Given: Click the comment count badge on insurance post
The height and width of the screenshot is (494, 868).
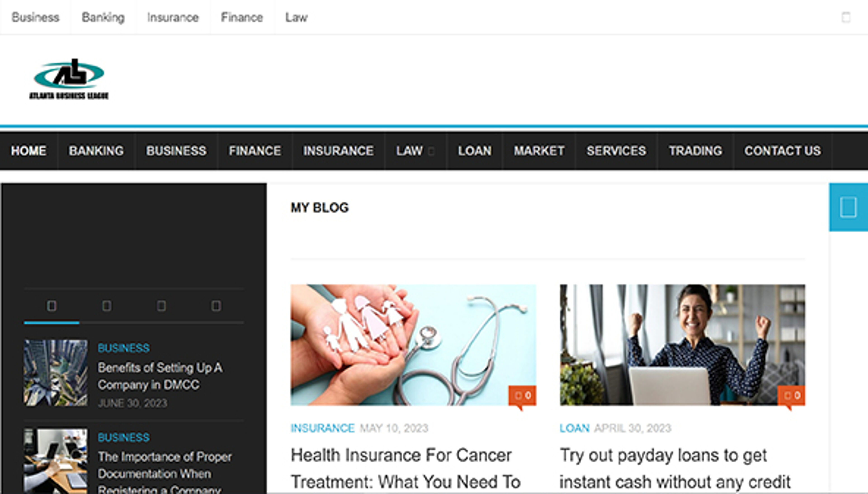Looking at the screenshot, I should [x=522, y=396].
